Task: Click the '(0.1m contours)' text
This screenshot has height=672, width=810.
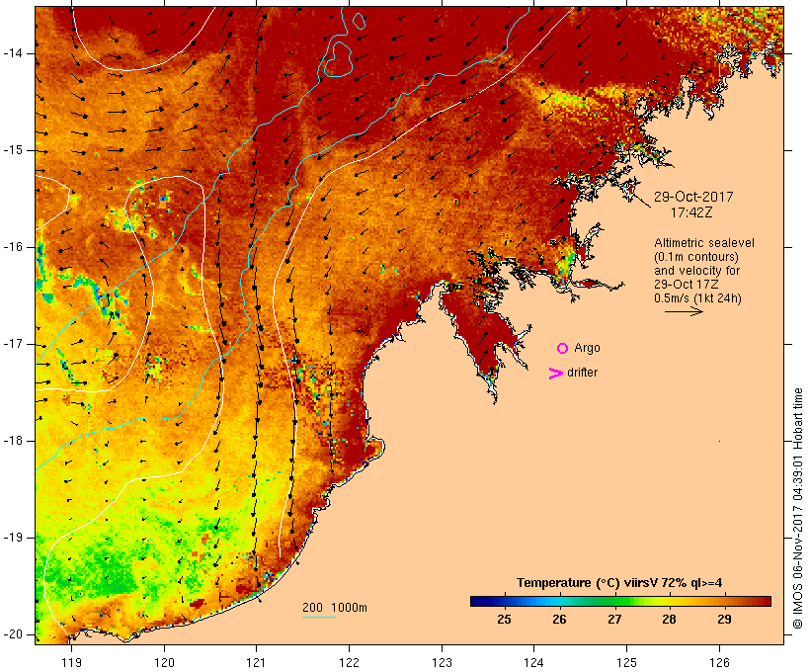Action: 696,257
